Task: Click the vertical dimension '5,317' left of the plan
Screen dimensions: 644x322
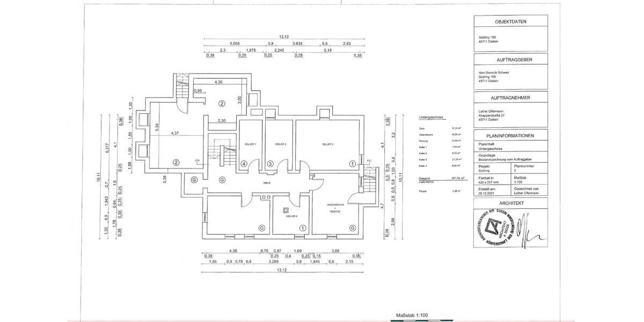Action: [x=107, y=148]
